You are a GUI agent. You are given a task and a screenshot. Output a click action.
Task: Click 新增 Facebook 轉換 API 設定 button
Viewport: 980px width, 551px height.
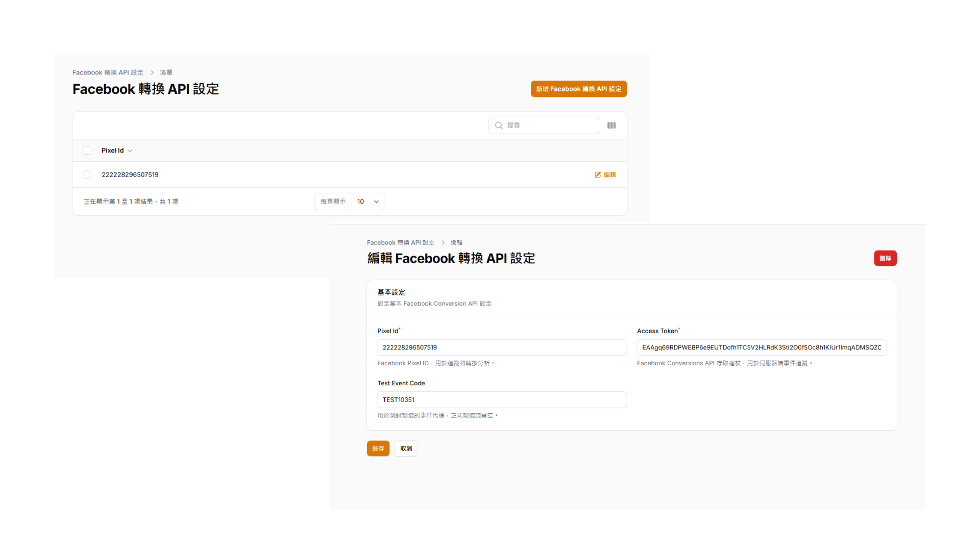click(x=578, y=89)
